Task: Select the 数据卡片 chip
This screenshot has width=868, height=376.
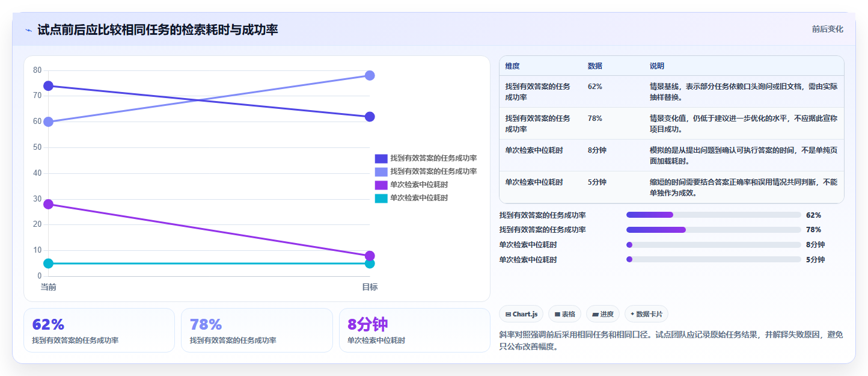Action: [646, 314]
